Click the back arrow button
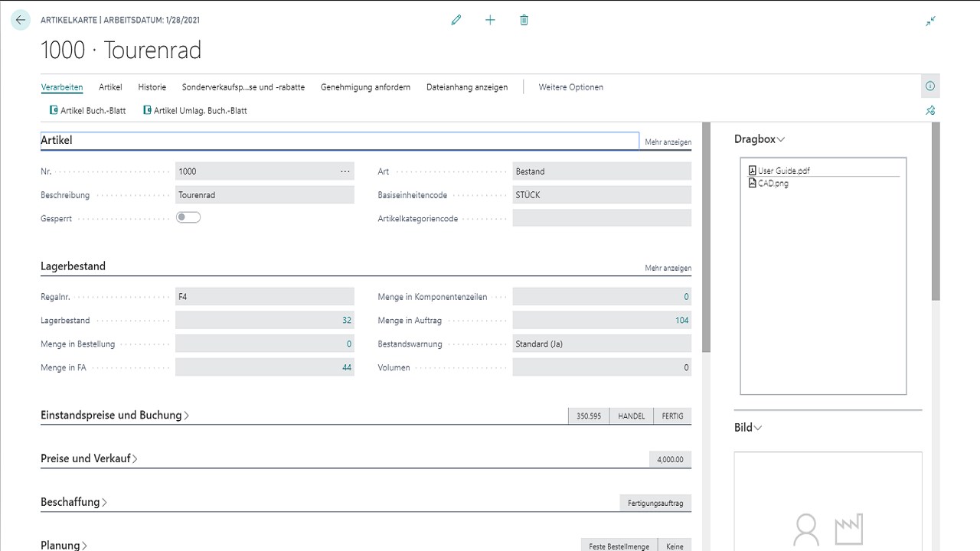Viewport: 980px width, 551px height. pyautogui.click(x=21, y=21)
